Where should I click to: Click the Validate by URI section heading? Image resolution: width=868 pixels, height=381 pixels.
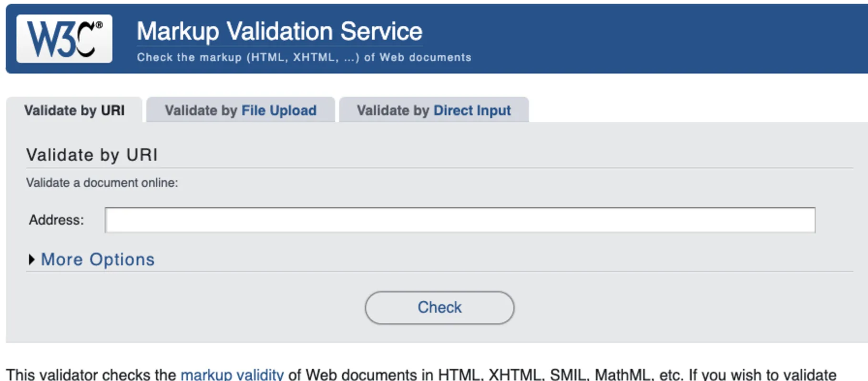click(x=92, y=155)
